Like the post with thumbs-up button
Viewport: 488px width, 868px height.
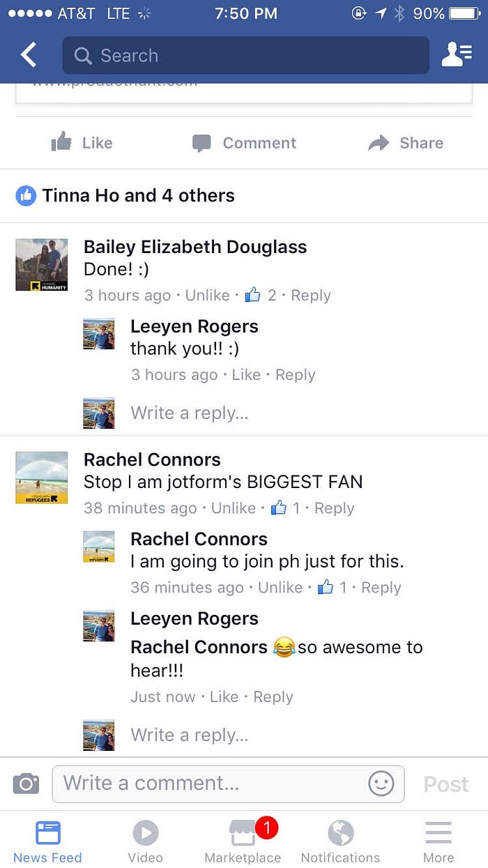pyautogui.click(x=82, y=143)
